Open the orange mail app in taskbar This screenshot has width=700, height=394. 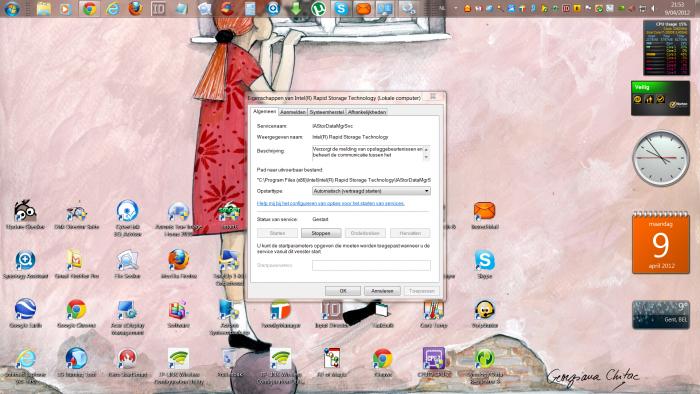[x=363, y=8]
